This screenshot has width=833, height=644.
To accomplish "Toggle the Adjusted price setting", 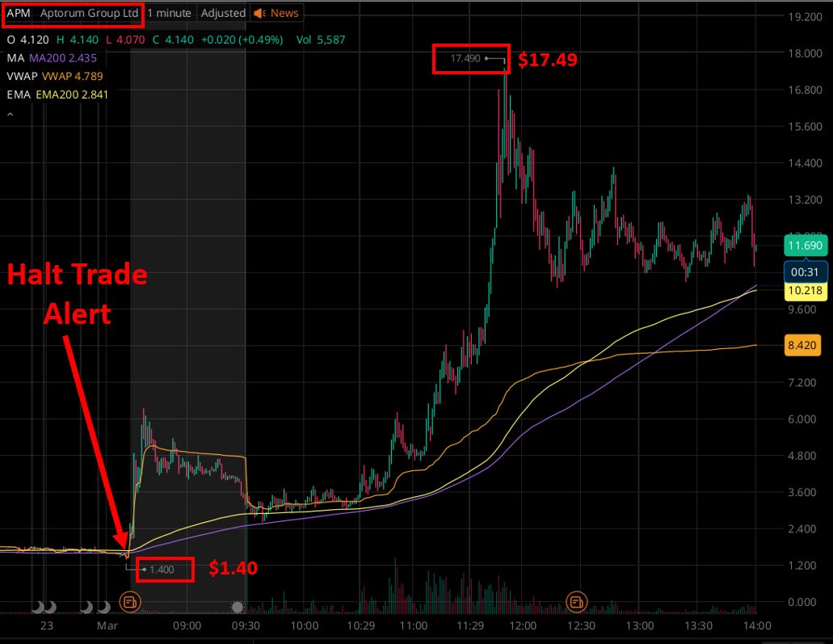I will click(x=223, y=13).
